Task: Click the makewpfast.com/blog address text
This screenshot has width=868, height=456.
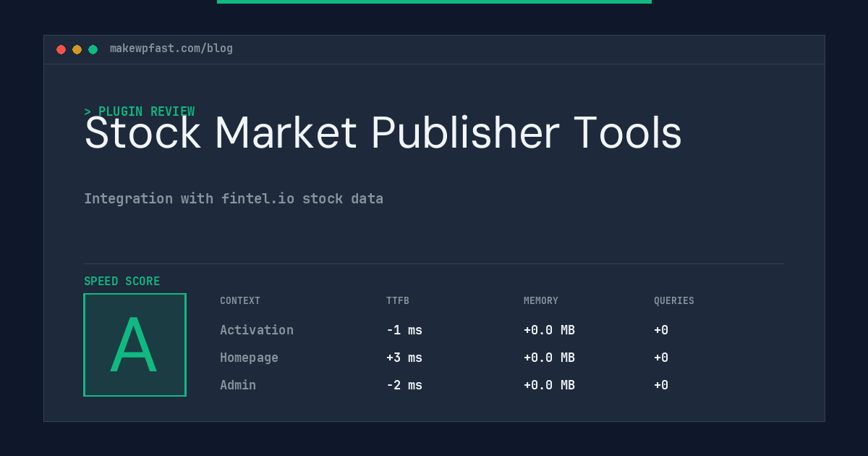Action: point(171,48)
